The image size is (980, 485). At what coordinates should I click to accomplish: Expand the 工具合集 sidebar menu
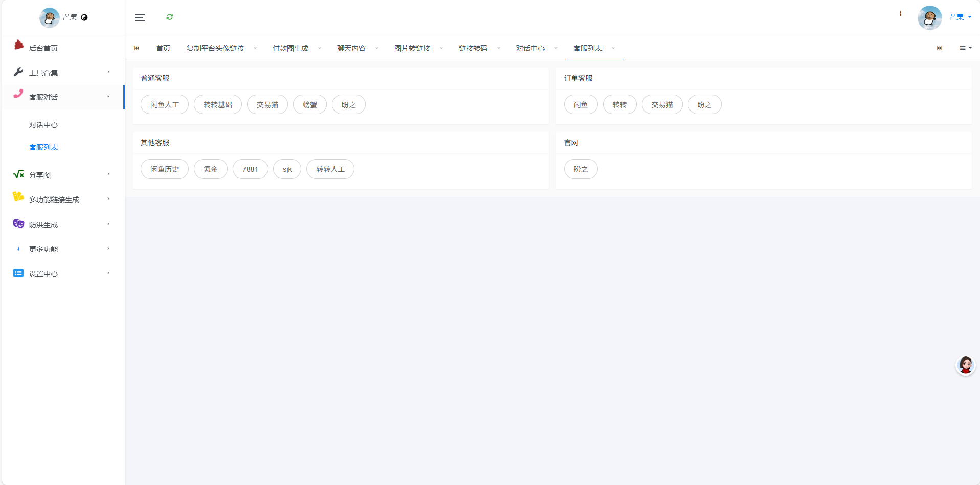(x=61, y=73)
